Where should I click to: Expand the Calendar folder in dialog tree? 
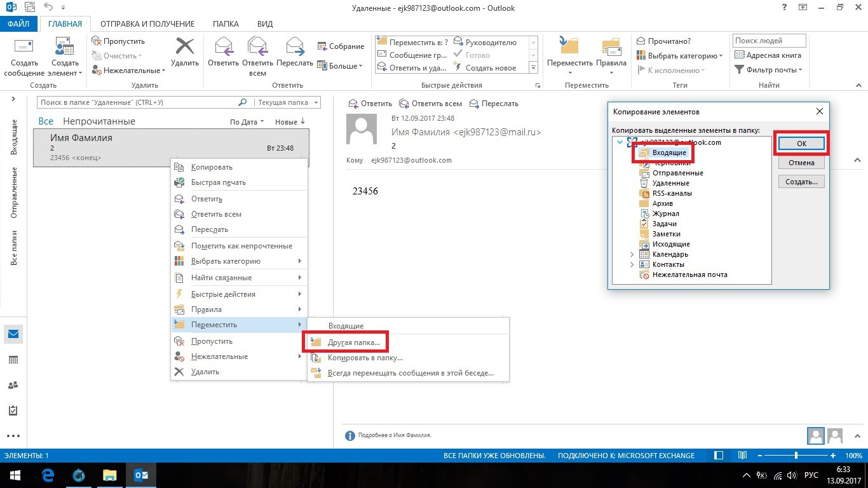pos(632,254)
